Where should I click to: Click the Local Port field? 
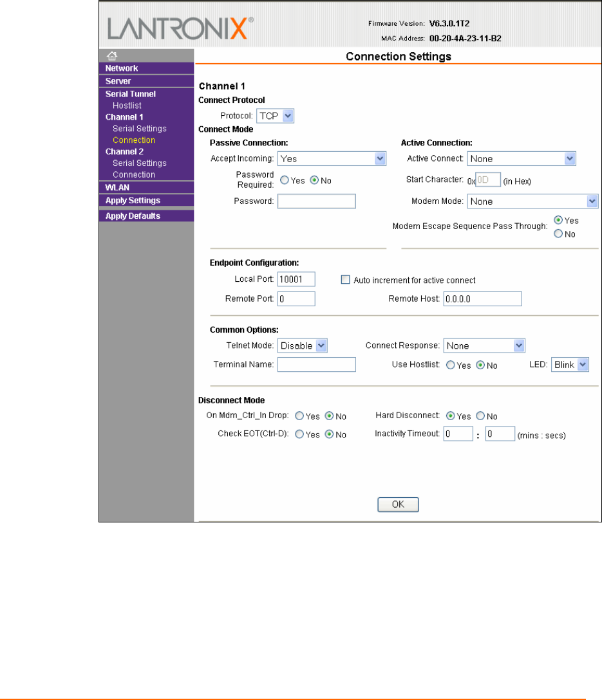[296, 279]
